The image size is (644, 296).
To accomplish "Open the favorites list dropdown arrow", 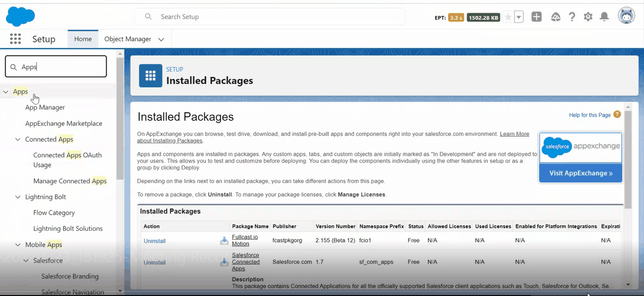I will click(519, 17).
